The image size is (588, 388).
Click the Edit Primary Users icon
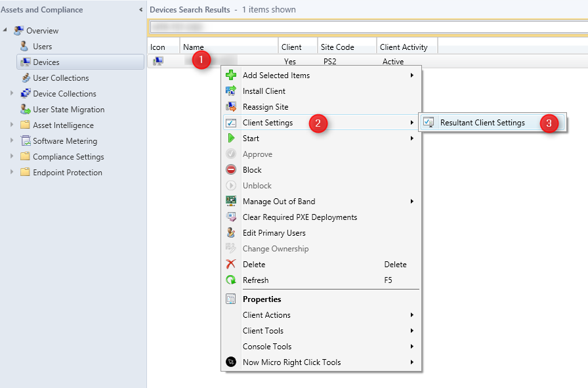pyautogui.click(x=230, y=232)
